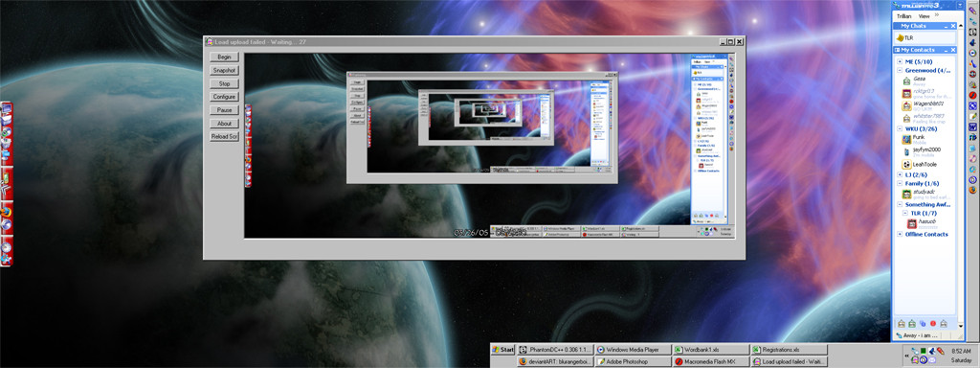
Task: Click the LeahToole contact avatar
Action: (906, 165)
